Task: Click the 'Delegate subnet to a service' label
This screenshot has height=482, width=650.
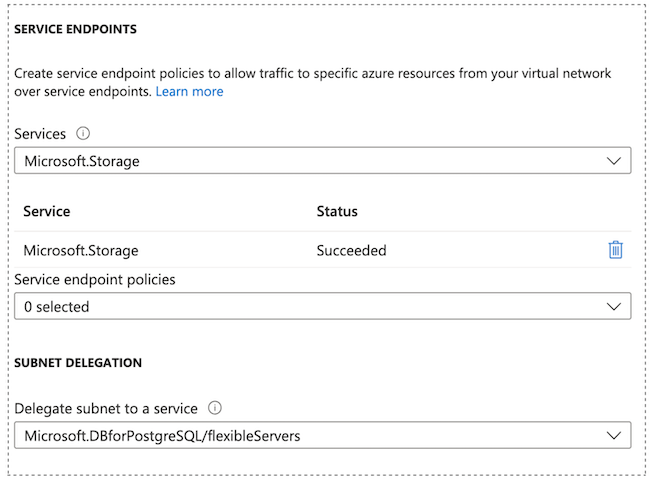Action: coord(105,407)
